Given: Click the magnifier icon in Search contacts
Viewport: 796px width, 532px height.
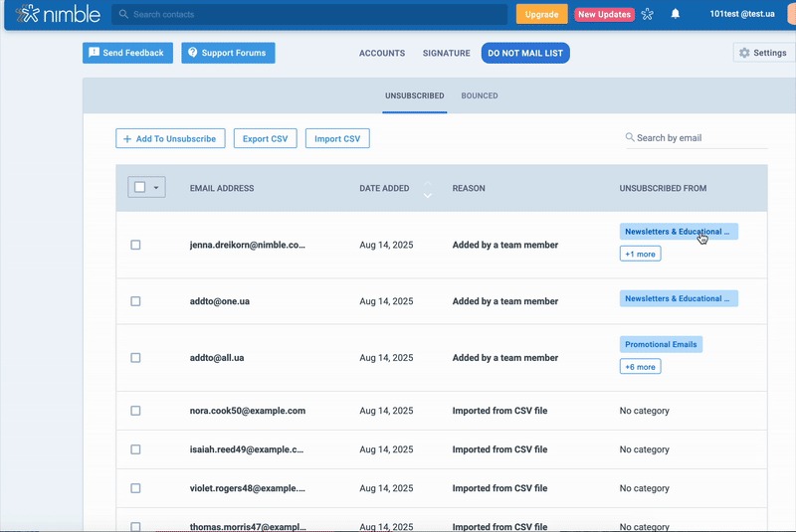Looking at the screenshot, I should (x=123, y=15).
